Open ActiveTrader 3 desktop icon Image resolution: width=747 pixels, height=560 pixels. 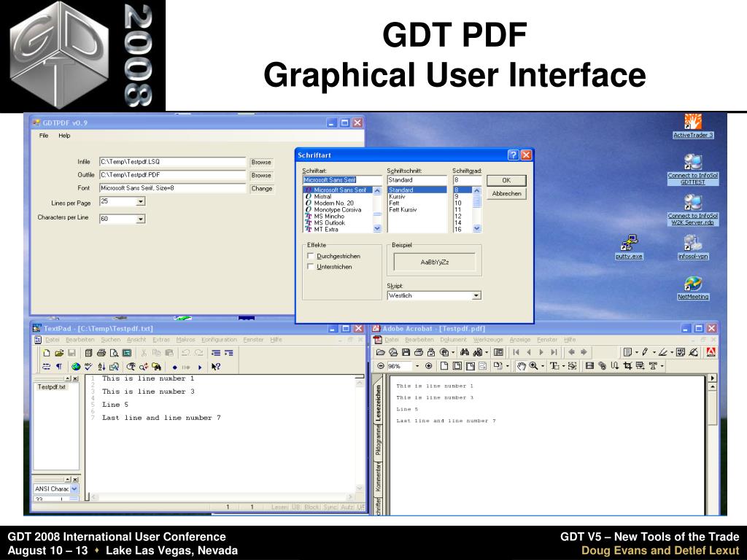693,126
